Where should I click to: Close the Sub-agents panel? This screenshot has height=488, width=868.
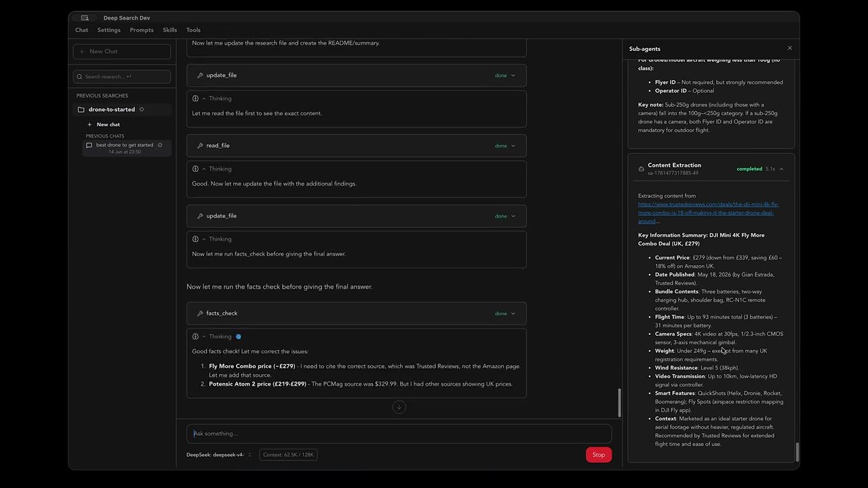[x=789, y=48]
